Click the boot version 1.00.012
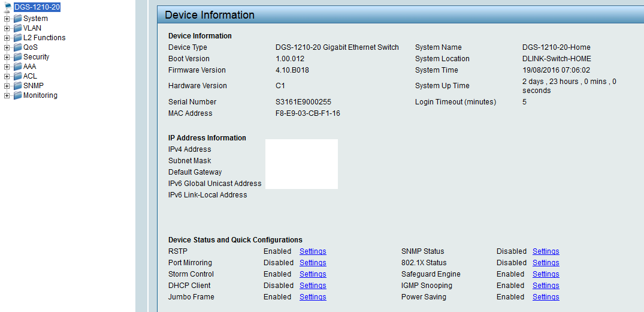The height and width of the screenshot is (312, 644). point(289,58)
